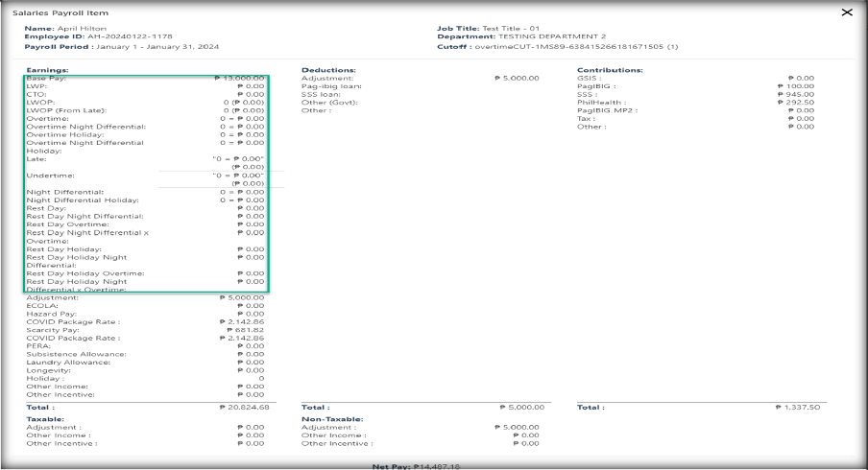Viewport: 868px width, 470px height.
Task: Select the Base Pay amount ₱13,000.00
Action: [242, 78]
